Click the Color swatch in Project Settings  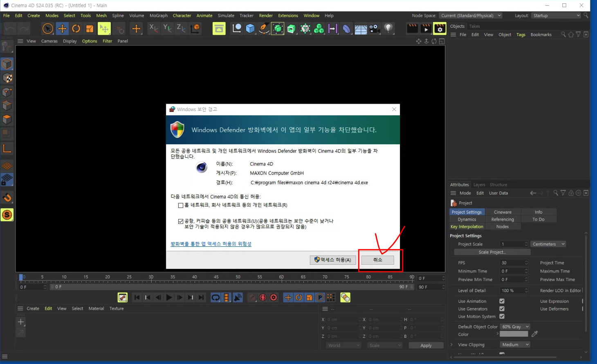pos(514,334)
